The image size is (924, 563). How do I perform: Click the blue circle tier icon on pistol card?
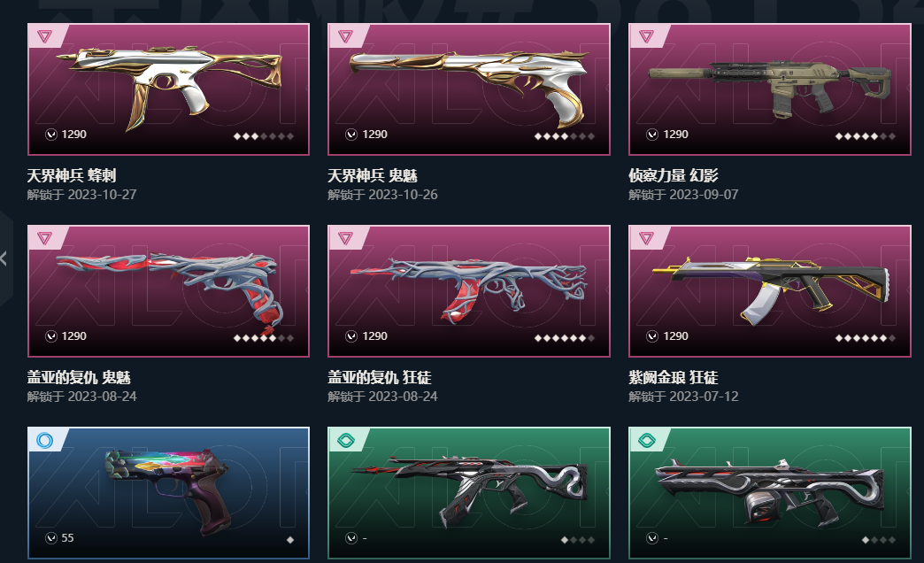pos(45,440)
